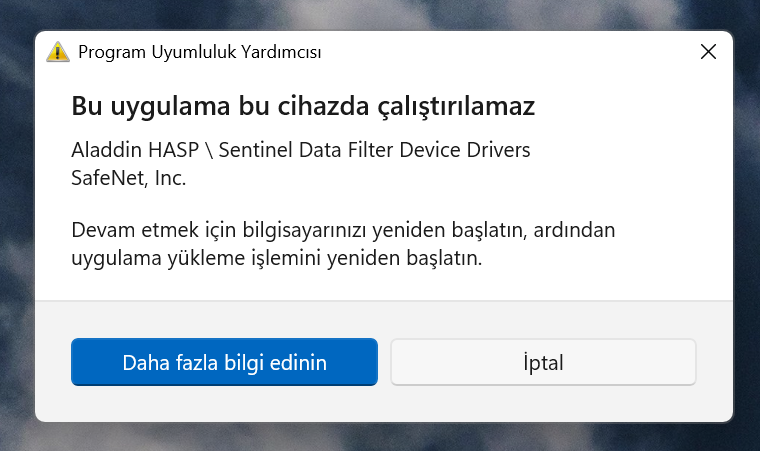This screenshot has height=451, width=760.
Task: Select the word "çalıştırılamaz" in the heading
Action: [466, 107]
